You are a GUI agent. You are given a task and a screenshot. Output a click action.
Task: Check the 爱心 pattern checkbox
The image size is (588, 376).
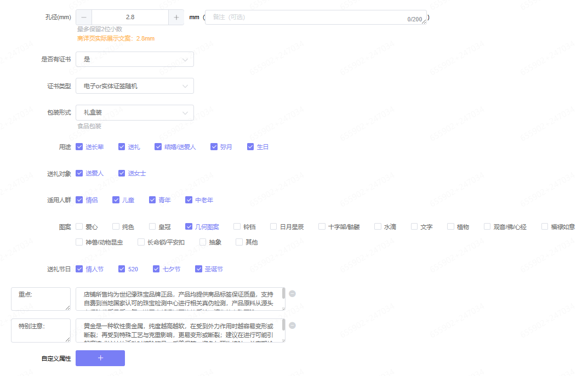[x=79, y=226]
